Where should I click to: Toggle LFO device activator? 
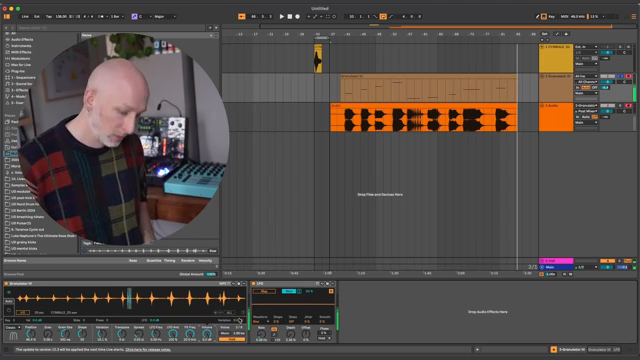pos(253,284)
